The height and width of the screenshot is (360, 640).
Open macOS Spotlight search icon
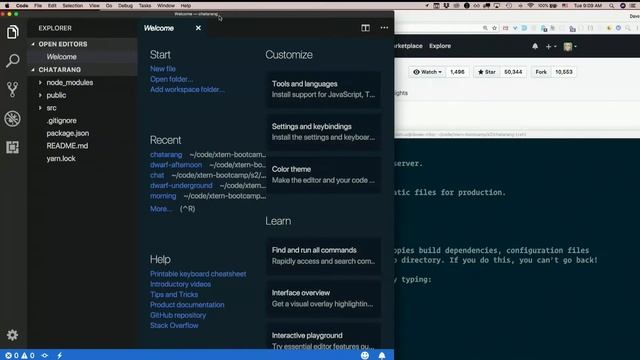pos(611,6)
